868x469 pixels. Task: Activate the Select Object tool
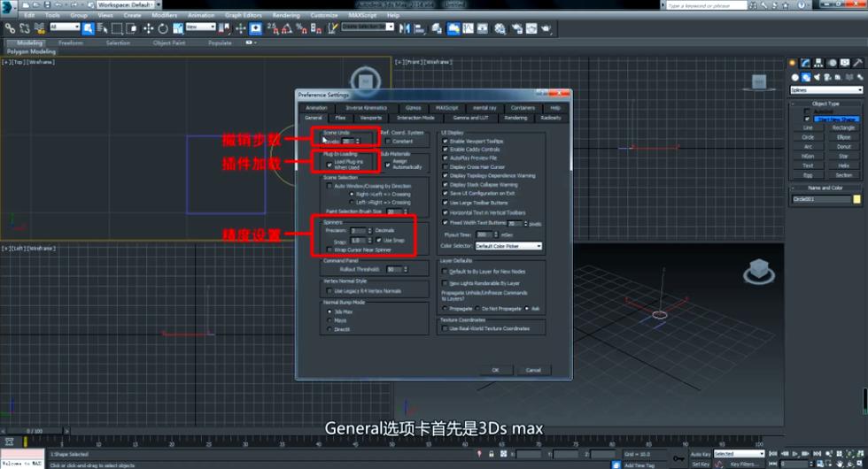click(88, 28)
